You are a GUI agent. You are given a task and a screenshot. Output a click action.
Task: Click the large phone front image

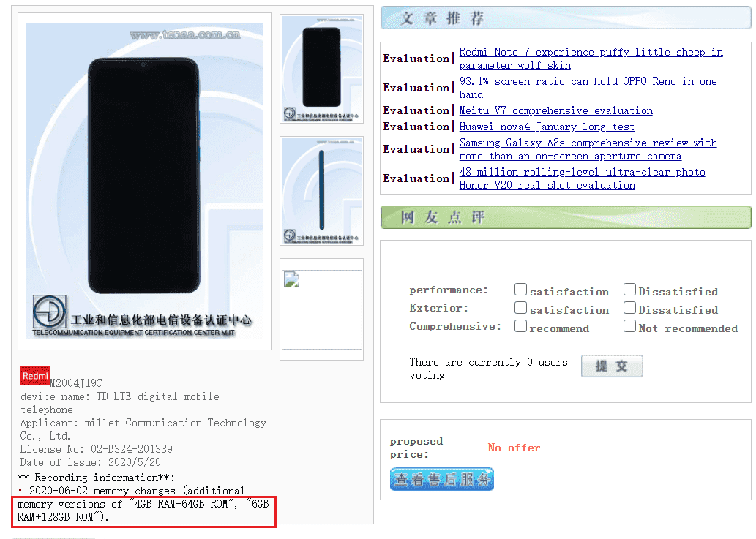145,181
